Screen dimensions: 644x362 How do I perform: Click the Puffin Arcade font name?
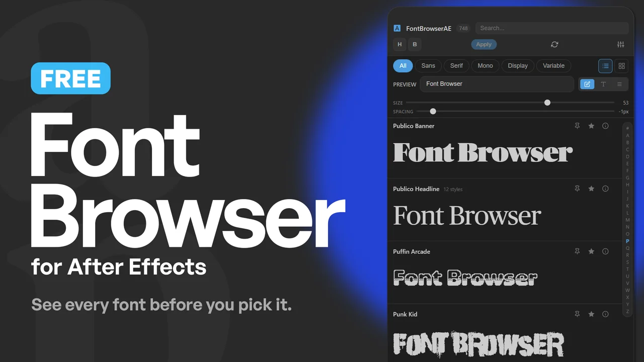412,251
